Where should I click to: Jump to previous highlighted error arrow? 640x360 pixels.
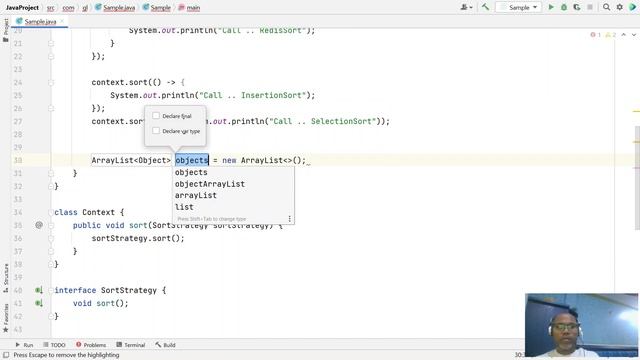click(624, 35)
